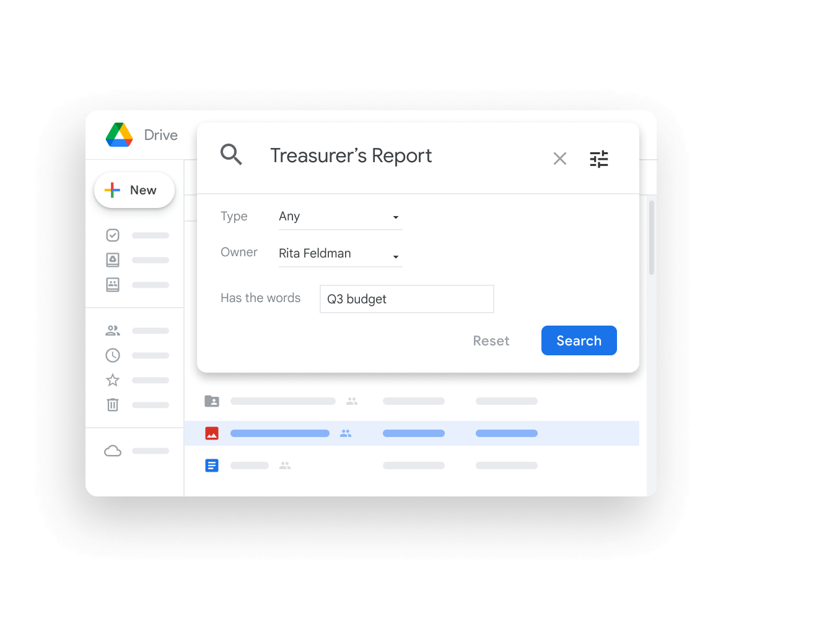Open the Type dropdown showing Any
This screenshot has height=619, width=840.
point(341,217)
